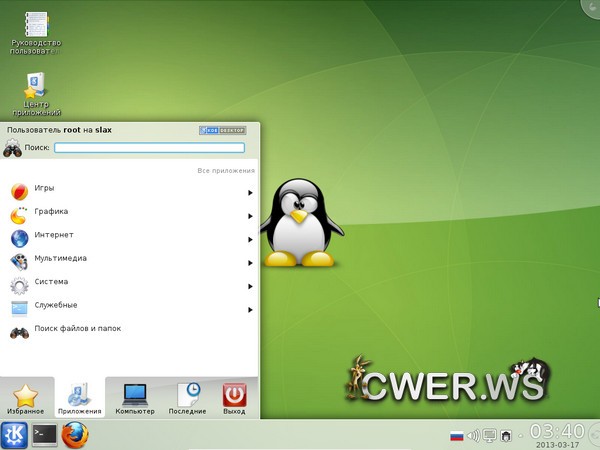Click the KDE application launcher button

(15, 435)
